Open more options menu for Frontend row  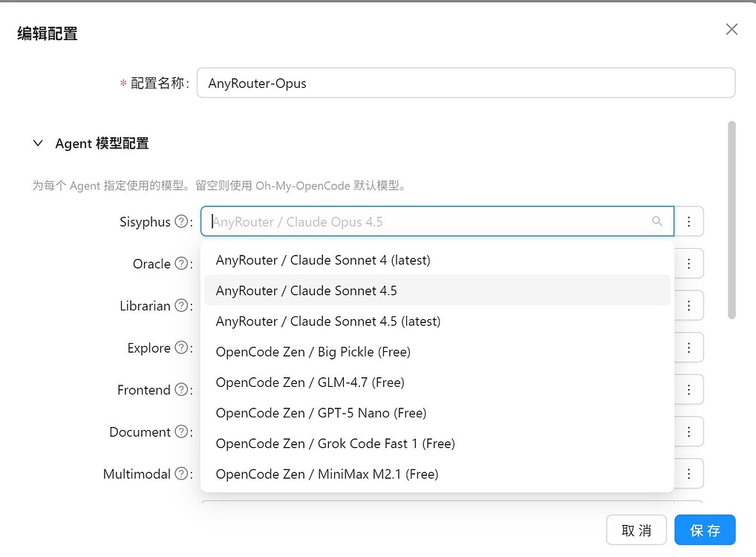688,389
